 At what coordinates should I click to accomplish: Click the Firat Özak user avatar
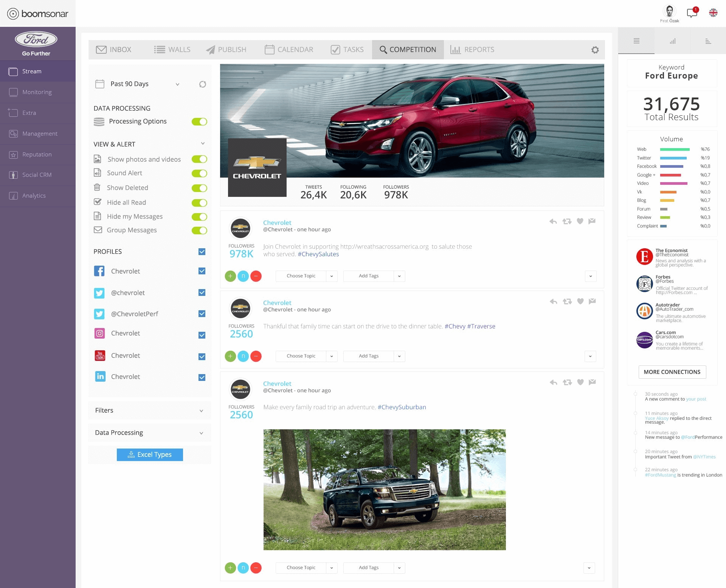[x=670, y=11]
